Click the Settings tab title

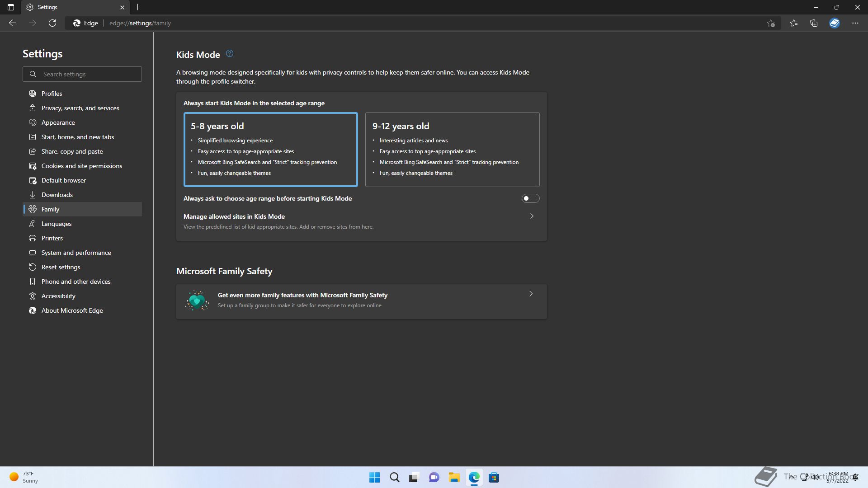[x=47, y=7]
